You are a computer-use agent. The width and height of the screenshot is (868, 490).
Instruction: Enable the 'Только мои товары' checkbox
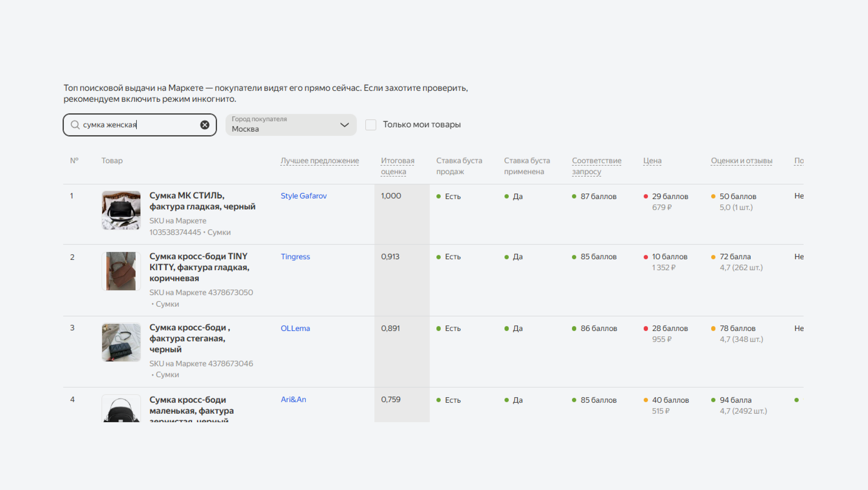[371, 125]
